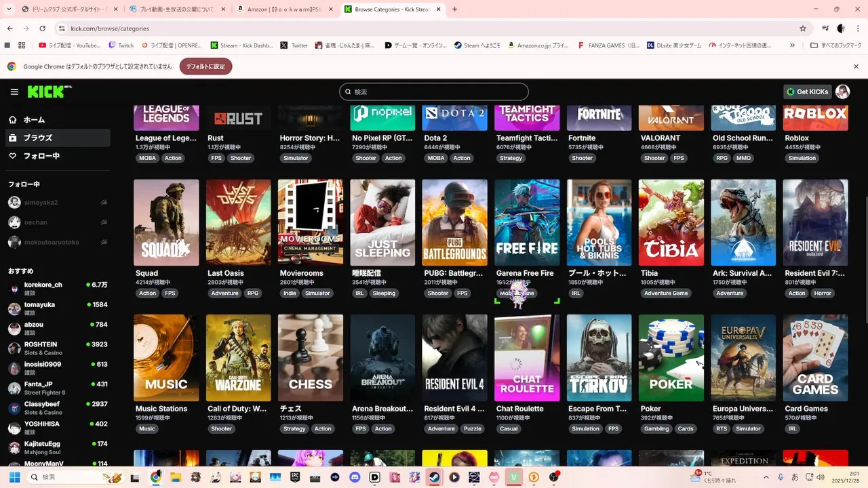The width and height of the screenshot is (868, 488).
Task: Click the Card Games title
Action: click(x=806, y=409)
